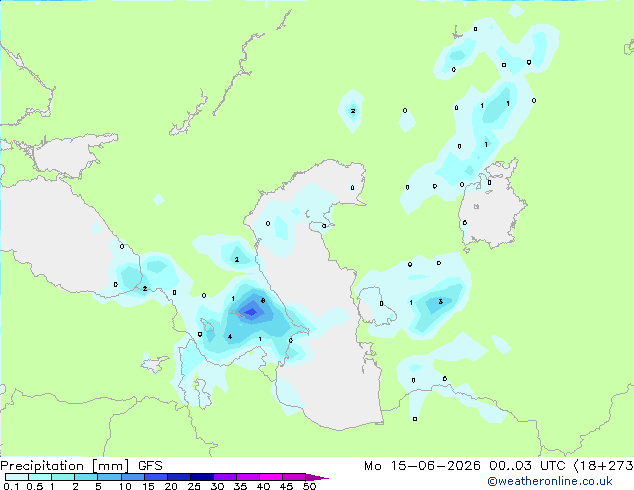Click the legend label 0.1
Screen dimensions: 634x490
tap(11, 486)
